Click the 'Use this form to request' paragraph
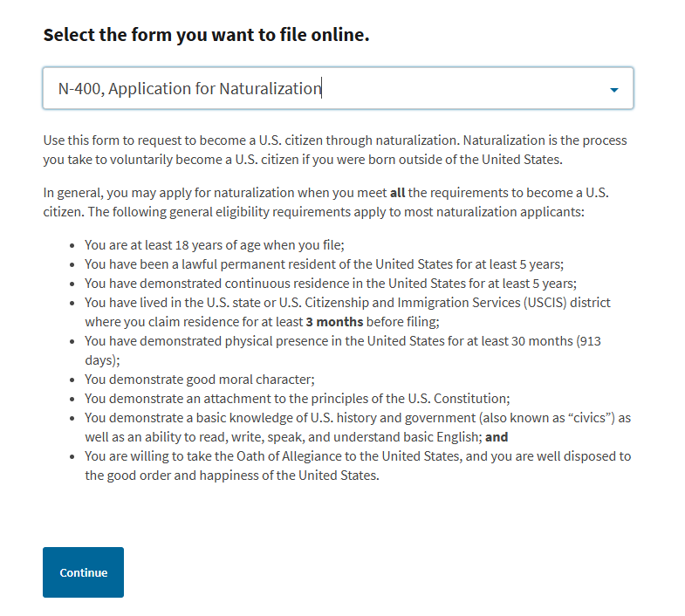 pos(335,149)
